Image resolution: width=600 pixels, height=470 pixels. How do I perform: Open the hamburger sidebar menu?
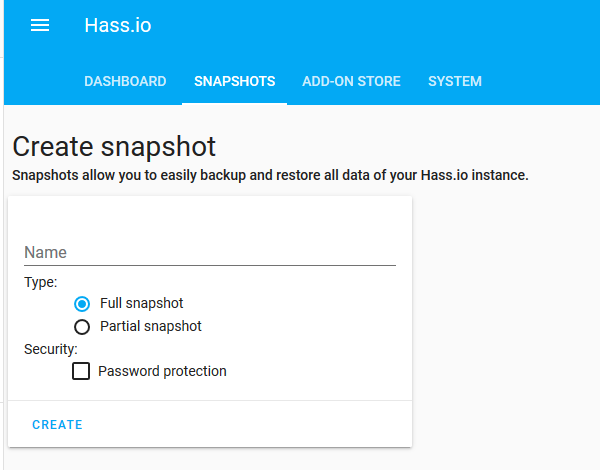40,25
